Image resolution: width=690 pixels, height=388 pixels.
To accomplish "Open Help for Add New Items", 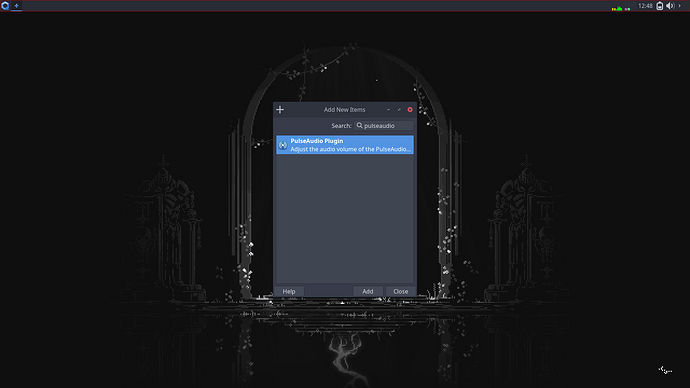I will point(289,291).
